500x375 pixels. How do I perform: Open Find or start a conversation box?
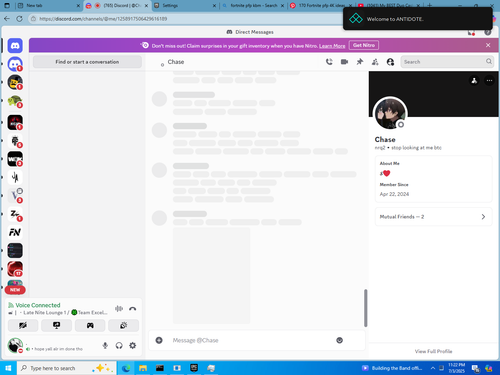tap(87, 62)
